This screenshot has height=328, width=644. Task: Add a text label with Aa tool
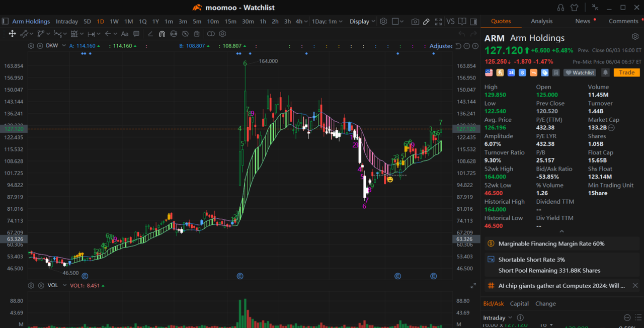pyautogui.click(x=124, y=34)
